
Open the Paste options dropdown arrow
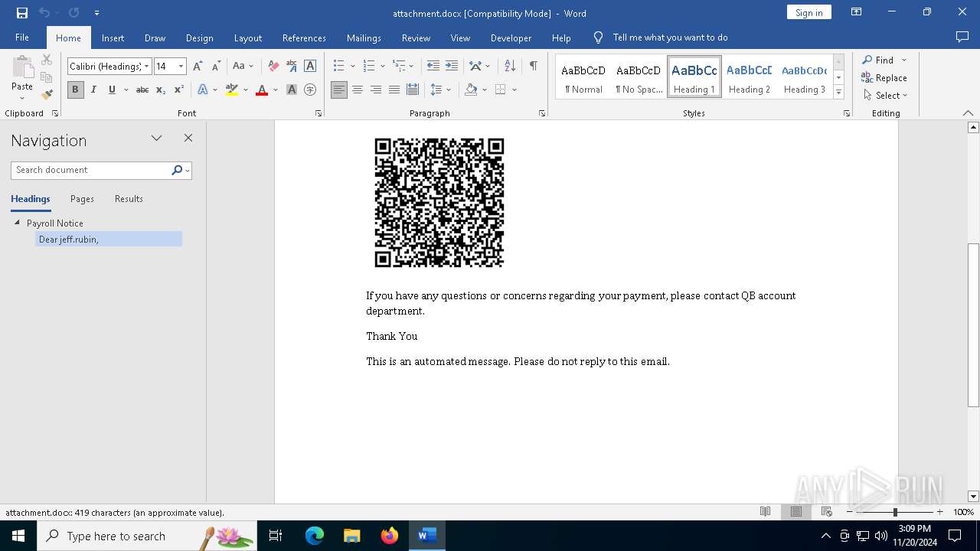(x=21, y=97)
